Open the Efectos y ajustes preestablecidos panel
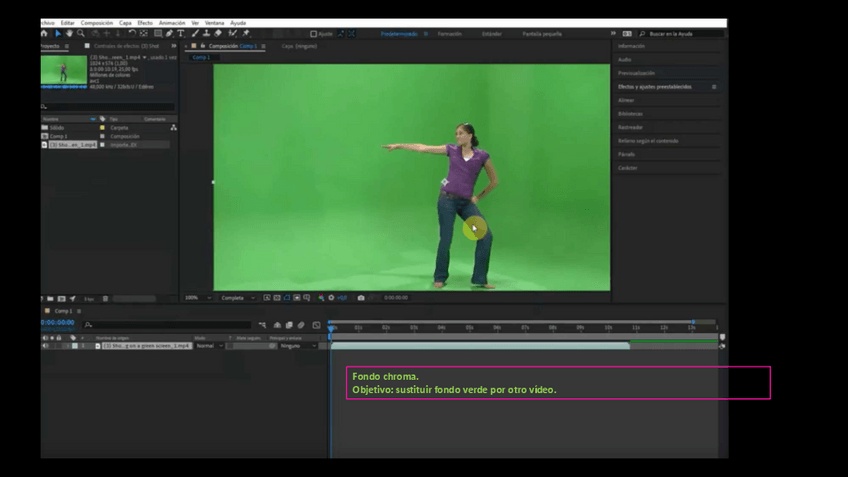The image size is (848, 477). [655, 87]
